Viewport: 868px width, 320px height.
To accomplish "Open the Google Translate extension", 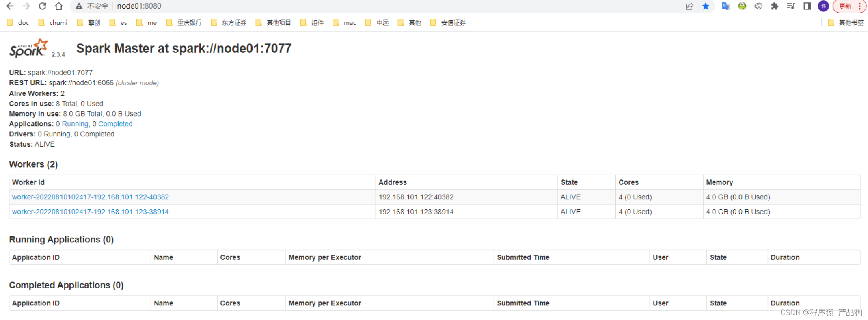I will pyautogui.click(x=725, y=6).
